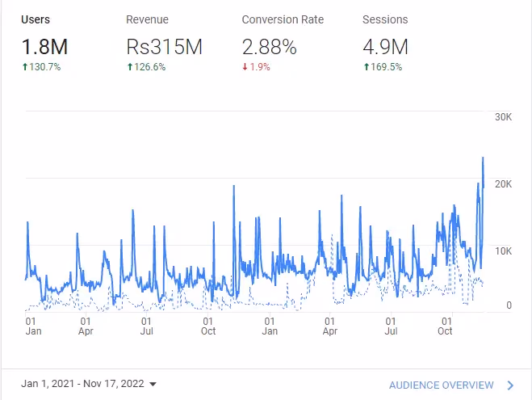
Task: Click the 130.7% change percentage
Action: coord(44,67)
